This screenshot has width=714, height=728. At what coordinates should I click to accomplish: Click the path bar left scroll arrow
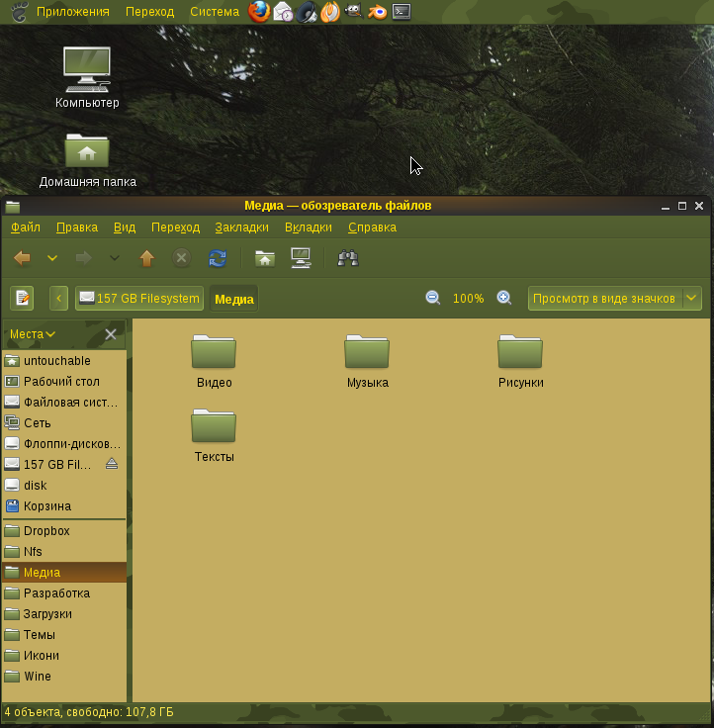(x=58, y=298)
